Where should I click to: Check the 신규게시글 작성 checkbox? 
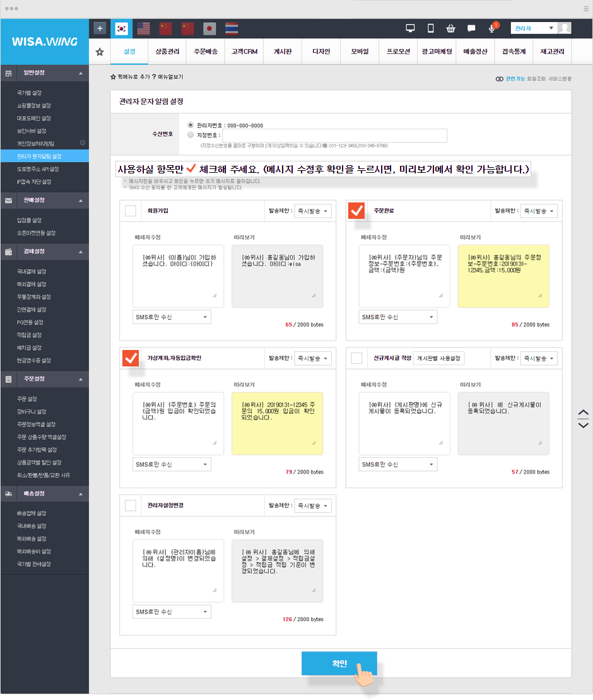[356, 358]
